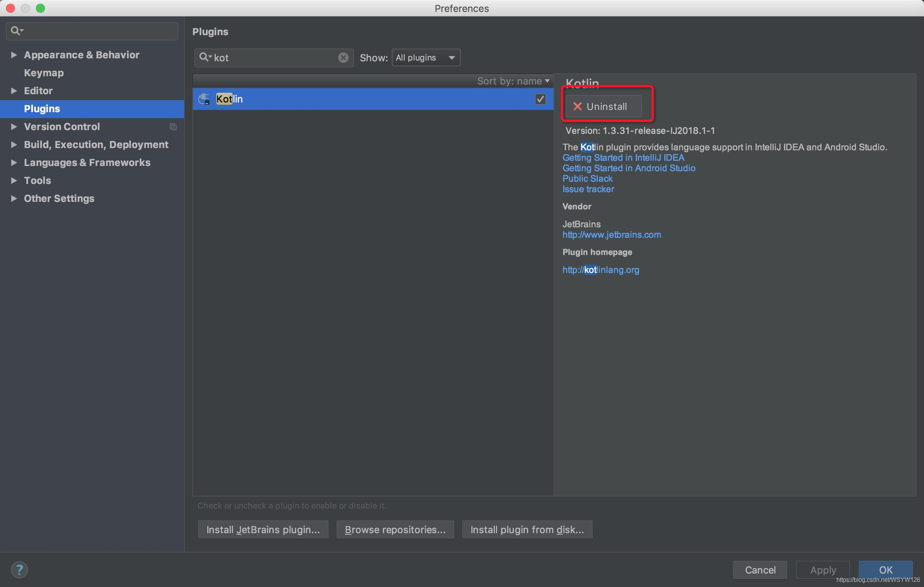Click Install plugin from disk button
This screenshot has width=924, height=587.
pyautogui.click(x=527, y=529)
